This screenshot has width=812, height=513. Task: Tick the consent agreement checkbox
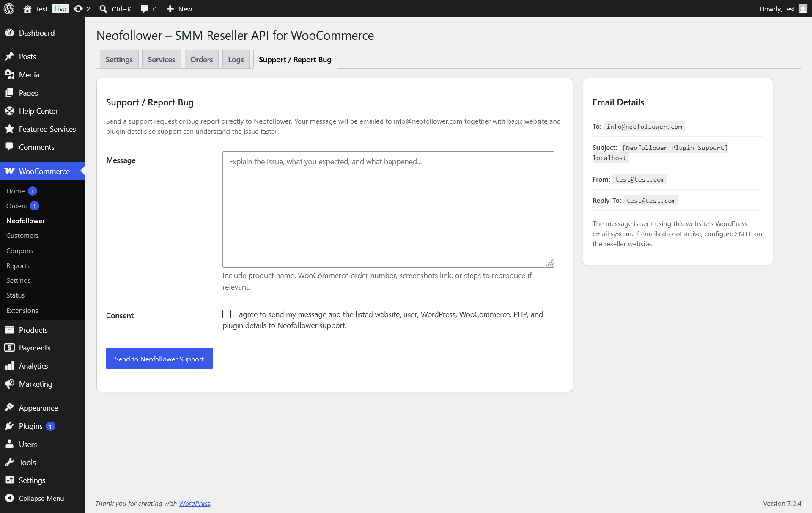click(x=227, y=314)
